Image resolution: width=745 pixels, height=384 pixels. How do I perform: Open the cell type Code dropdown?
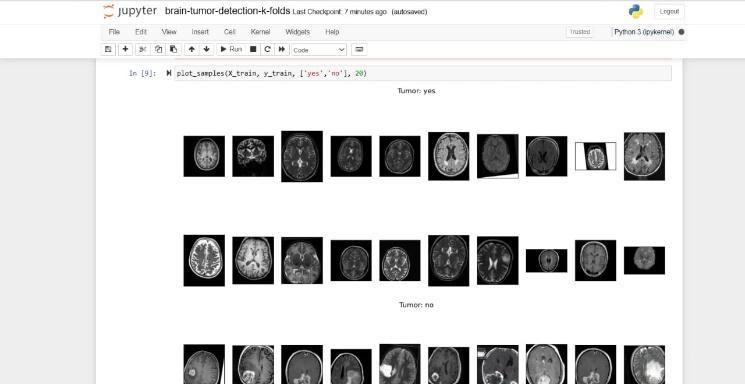click(319, 50)
